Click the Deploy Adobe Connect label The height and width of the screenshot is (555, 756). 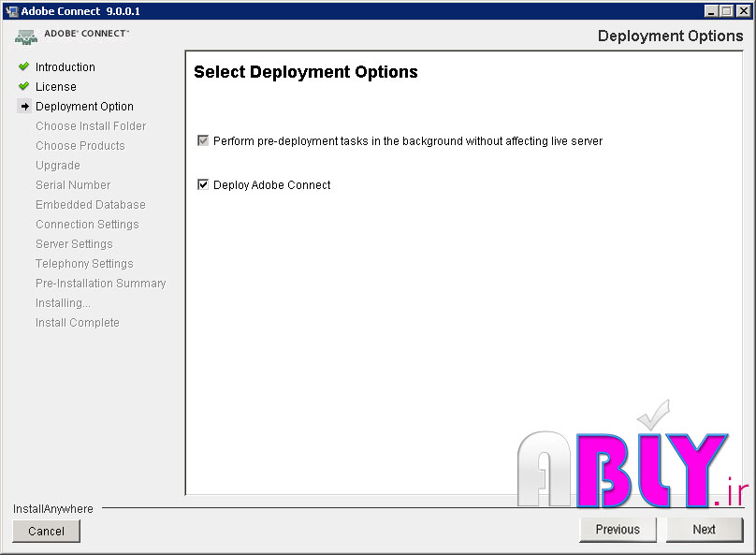(272, 185)
